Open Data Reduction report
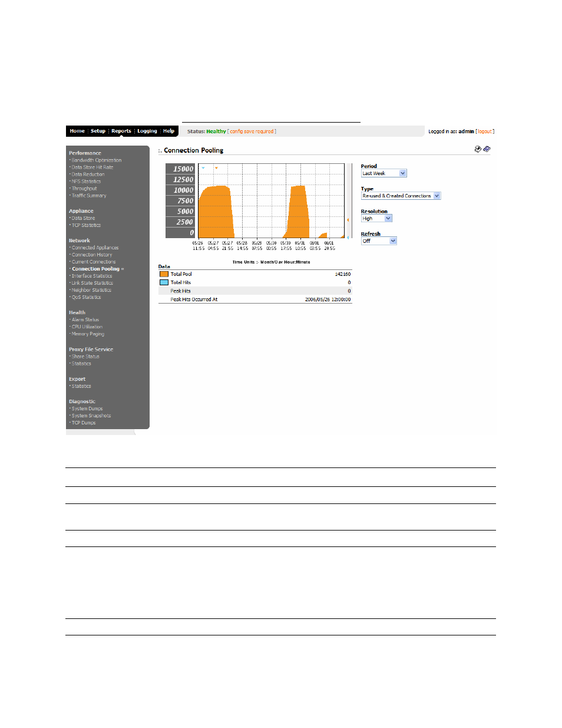 tap(88, 174)
